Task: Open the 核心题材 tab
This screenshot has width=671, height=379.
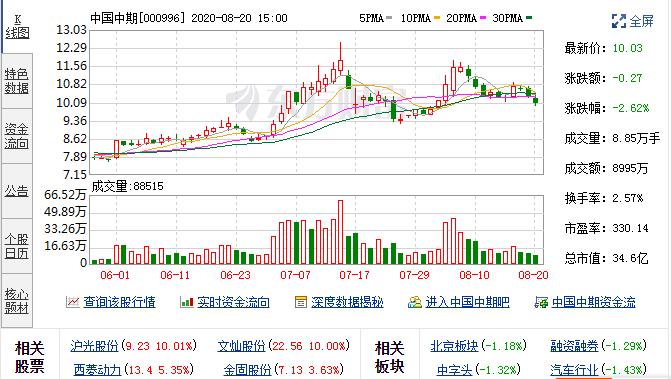Action: click(x=17, y=301)
